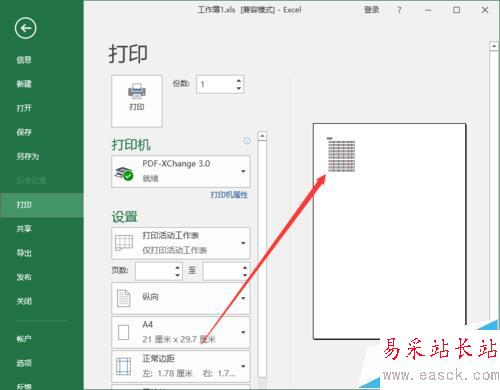Decrement the ending page number

[245, 275]
